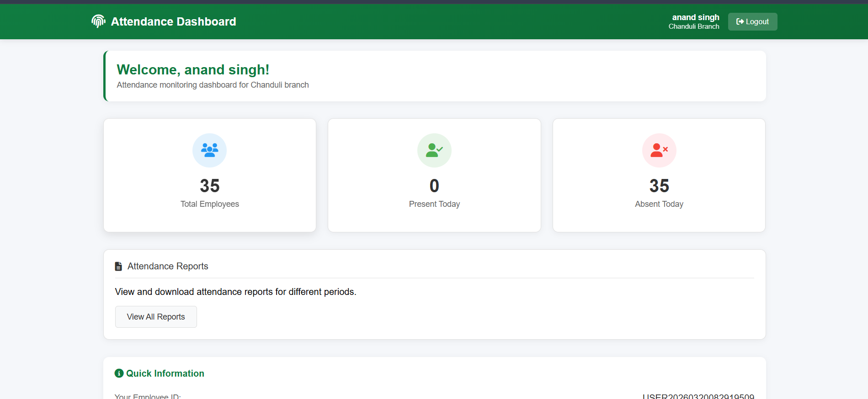Click the employee ID value starting with USER
This screenshot has width=868, height=399.
[x=698, y=396]
